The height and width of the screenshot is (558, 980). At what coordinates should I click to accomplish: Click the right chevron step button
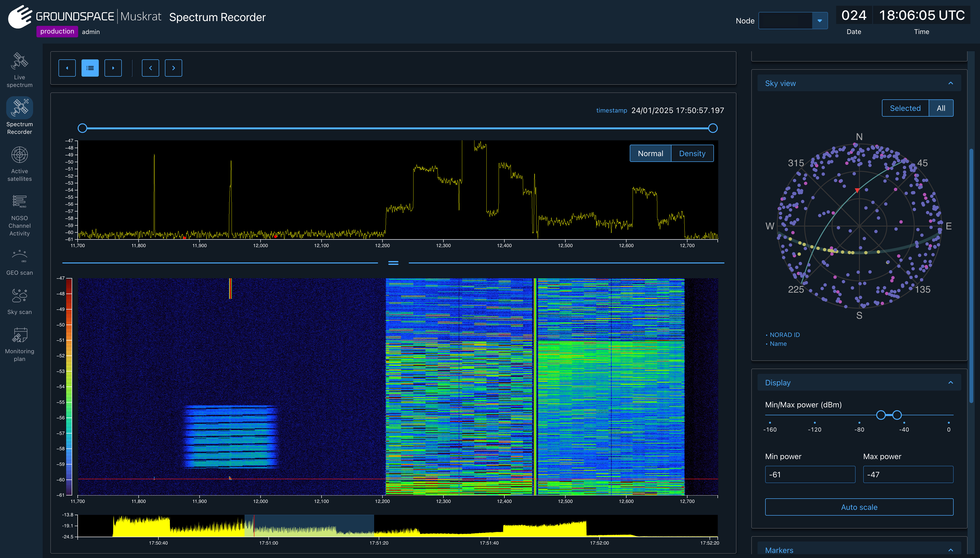coord(173,68)
